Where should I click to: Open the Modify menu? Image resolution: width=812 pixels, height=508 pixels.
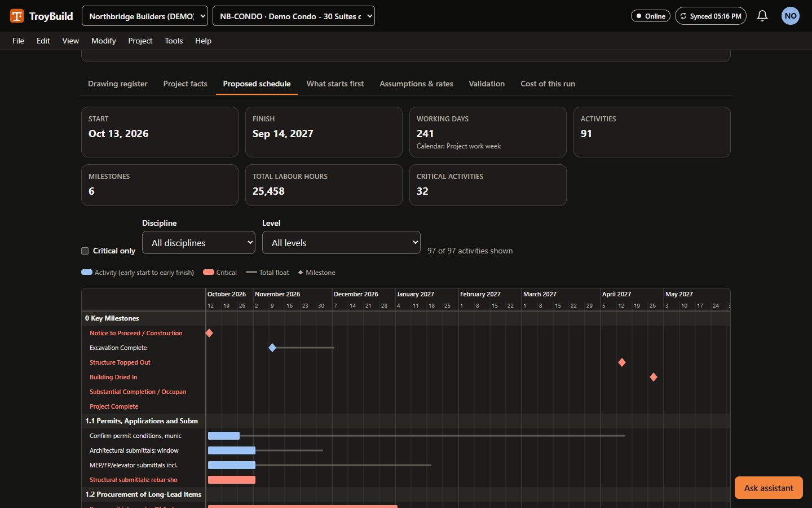(x=104, y=41)
